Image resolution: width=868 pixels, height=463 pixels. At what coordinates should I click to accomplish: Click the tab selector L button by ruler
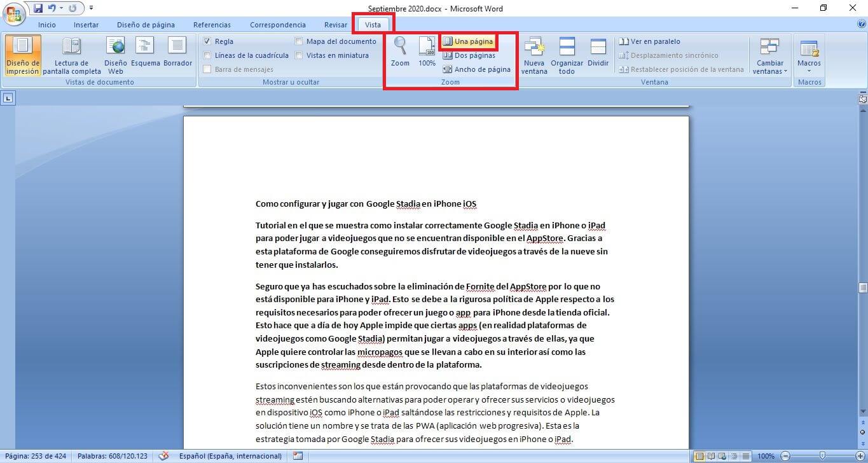(8, 97)
